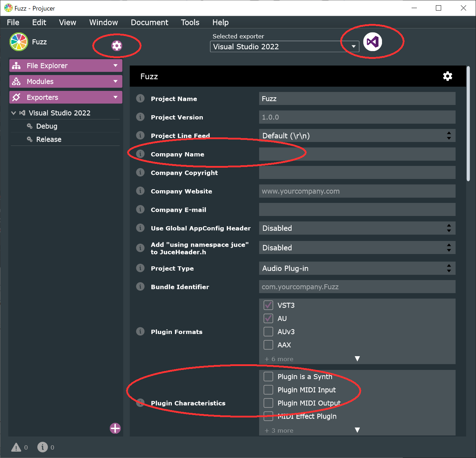Open using namespace juce dropdown
476x458 pixels.
click(x=357, y=248)
